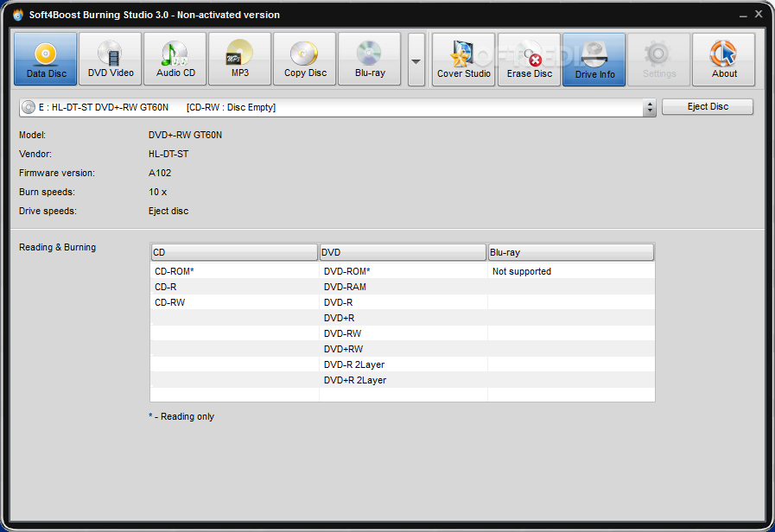This screenshot has height=532, width=775.
Task: Minimize the Burning Studio window
Action: 743,16
